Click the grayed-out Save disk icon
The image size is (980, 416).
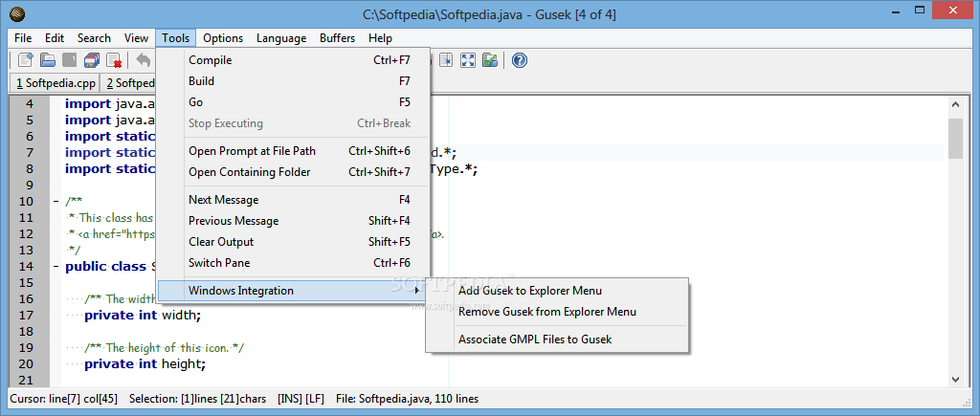point(70,60)
